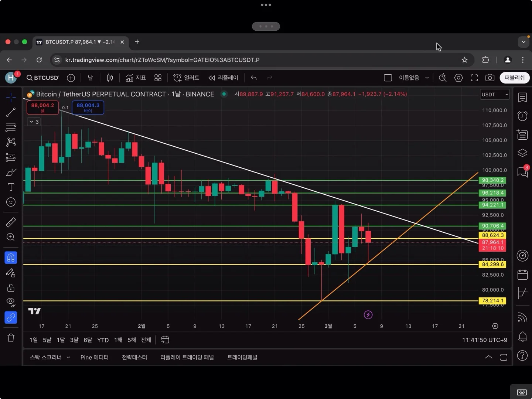
Task: Open the Pine 에디터 tab
Action: 95,357
